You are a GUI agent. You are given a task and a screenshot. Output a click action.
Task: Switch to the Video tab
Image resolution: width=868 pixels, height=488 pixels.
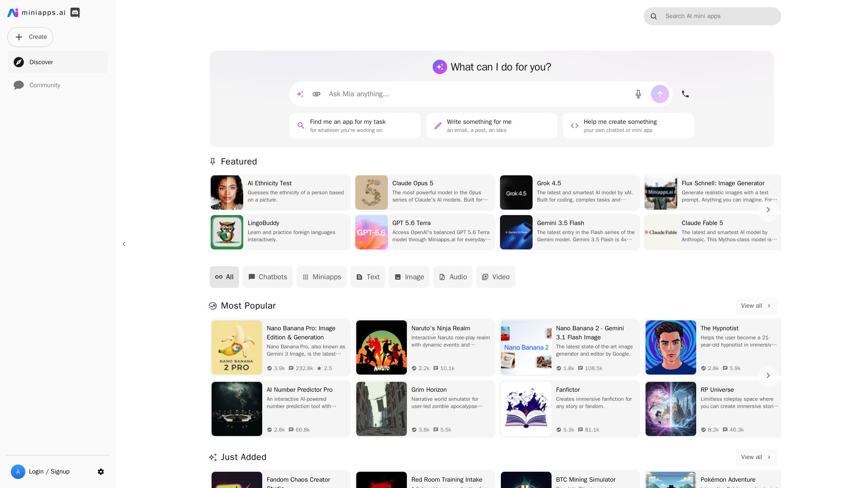click(x=495, y=277)
